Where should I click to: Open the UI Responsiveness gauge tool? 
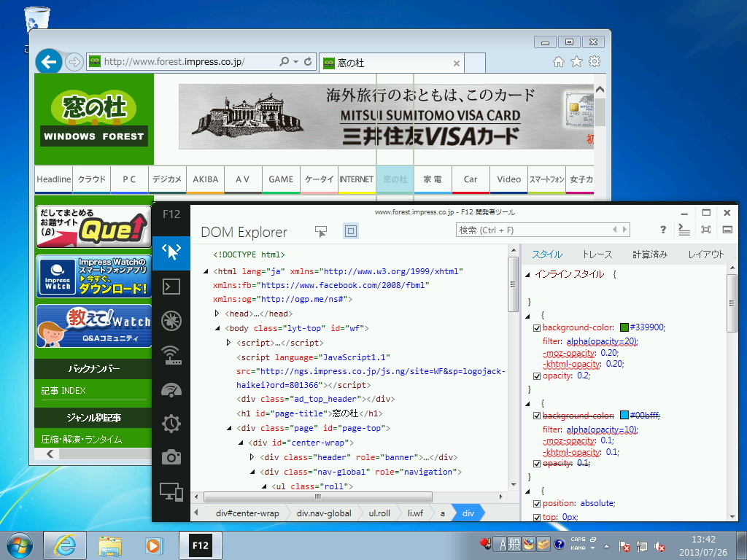point(171,389)
